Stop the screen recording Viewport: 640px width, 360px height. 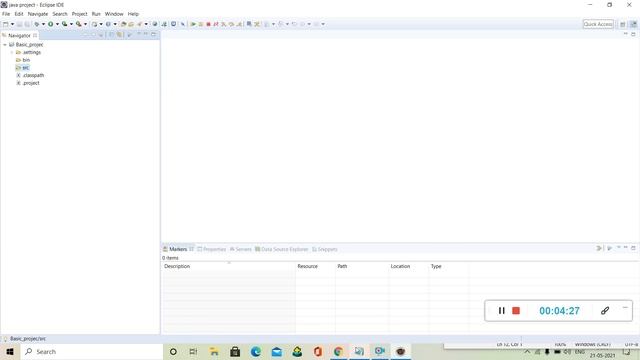[x=516, y=311]
